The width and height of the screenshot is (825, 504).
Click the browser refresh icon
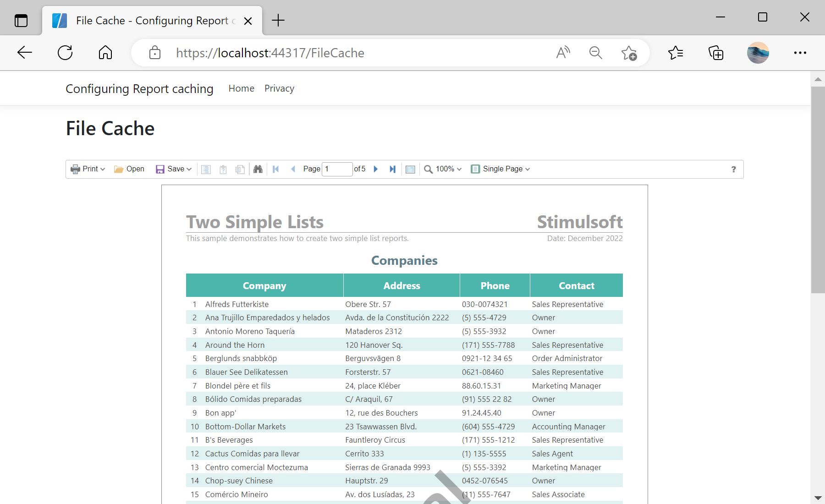point(65,53)
